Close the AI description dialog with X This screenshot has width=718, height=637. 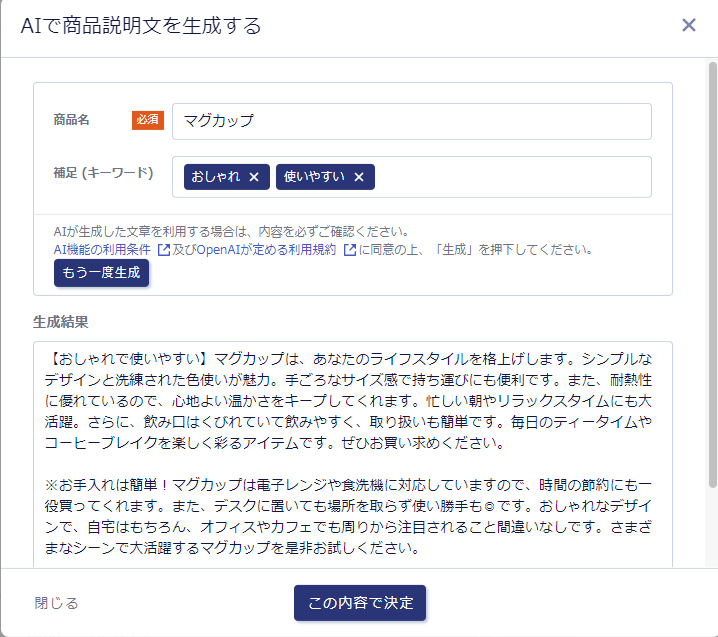click(689, 25)
